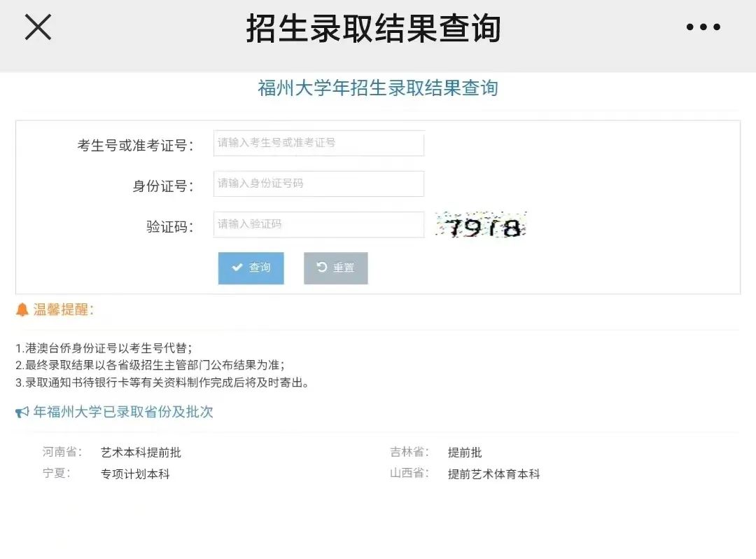The height and width of the screenshot is (559, 756).
Task: Click the 验证码 input field
Action: pyautogui.click(x=318, y=224)
